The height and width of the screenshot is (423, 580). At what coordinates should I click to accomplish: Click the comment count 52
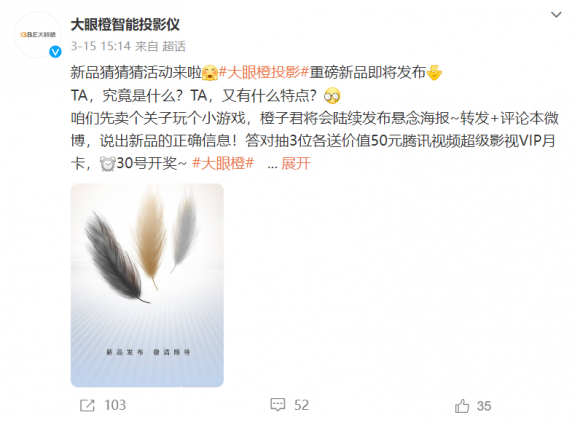click(301, 405)
